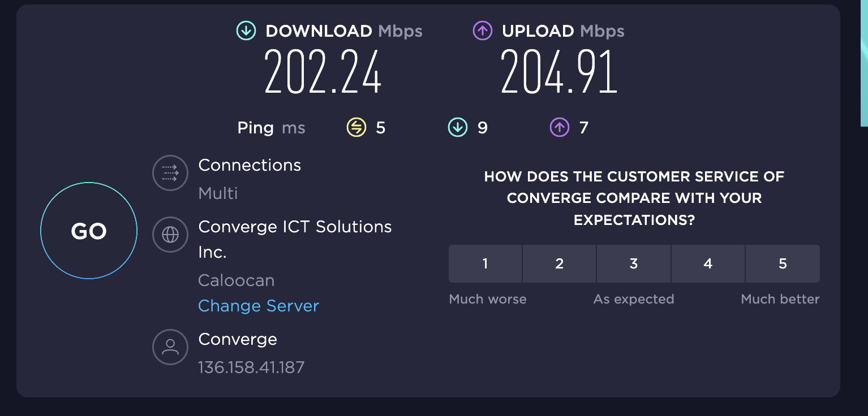This screenshot has height=416, width=868.
Task: Click the user profile icon beside Converge
Action: pyautogui.click(x=170, y=347)
